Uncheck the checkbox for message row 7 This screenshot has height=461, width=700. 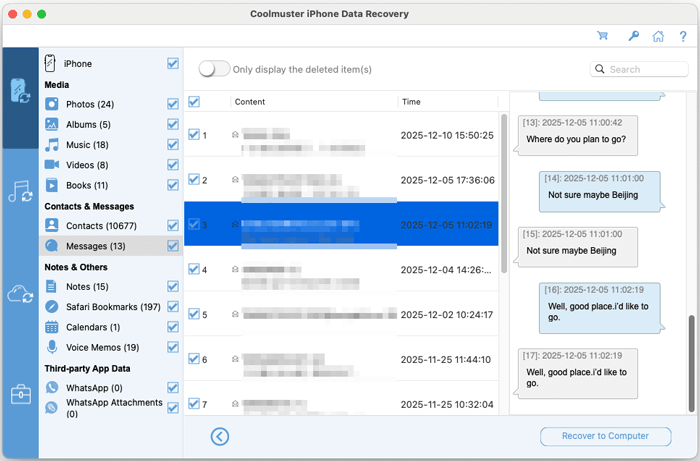click(x=194, y=403)
